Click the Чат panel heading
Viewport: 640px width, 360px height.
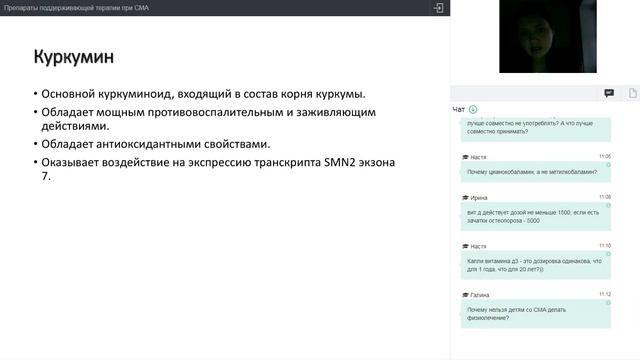(x=458, y=109)
